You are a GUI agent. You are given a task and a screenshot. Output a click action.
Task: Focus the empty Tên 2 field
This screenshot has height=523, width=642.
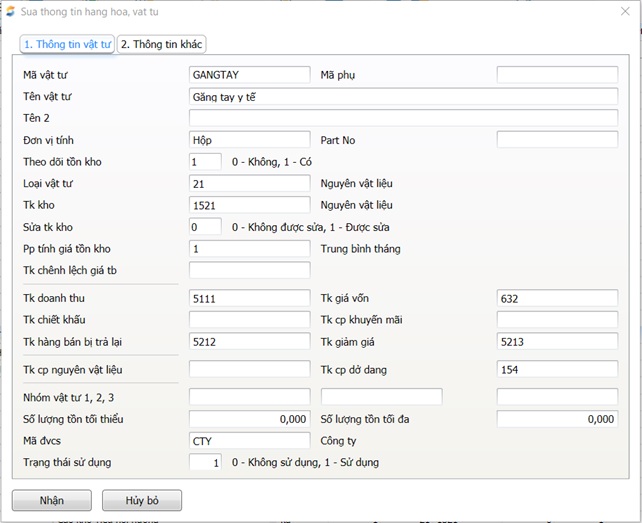403,118
